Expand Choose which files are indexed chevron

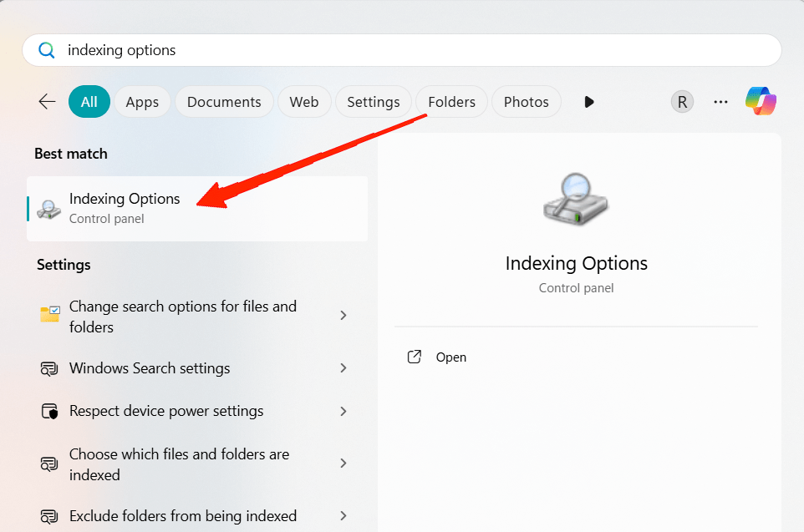click(x=343, y=464)
